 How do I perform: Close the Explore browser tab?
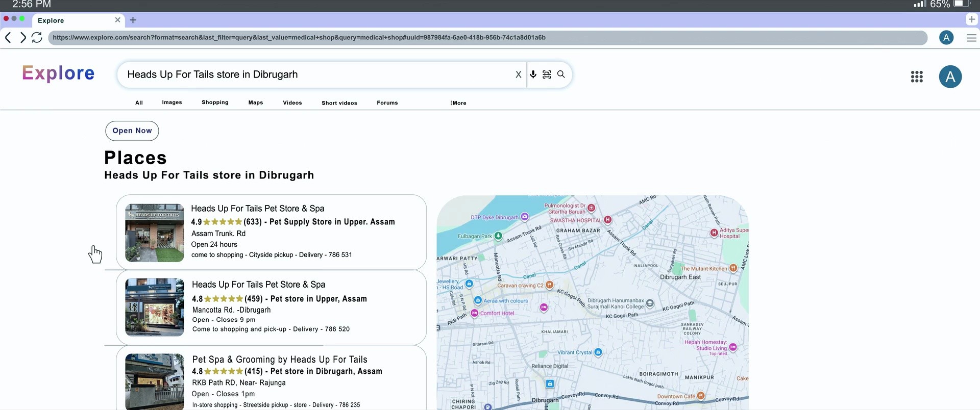tap(118, 20)
